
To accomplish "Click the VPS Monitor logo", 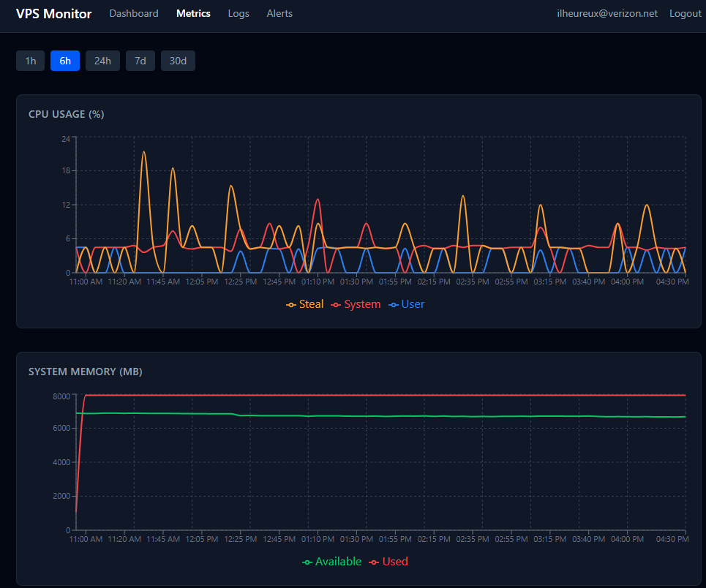I will pos(53,13).
